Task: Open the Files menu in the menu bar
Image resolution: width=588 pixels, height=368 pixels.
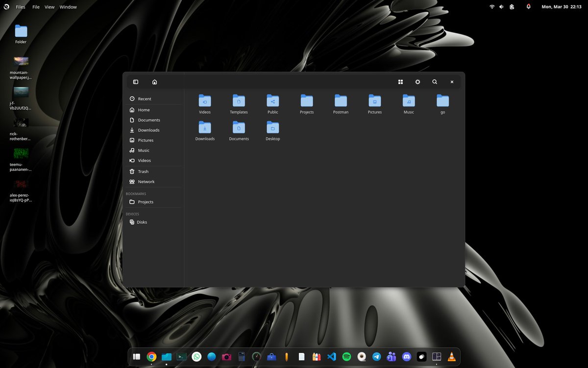Action: click(x=20, y=6)
